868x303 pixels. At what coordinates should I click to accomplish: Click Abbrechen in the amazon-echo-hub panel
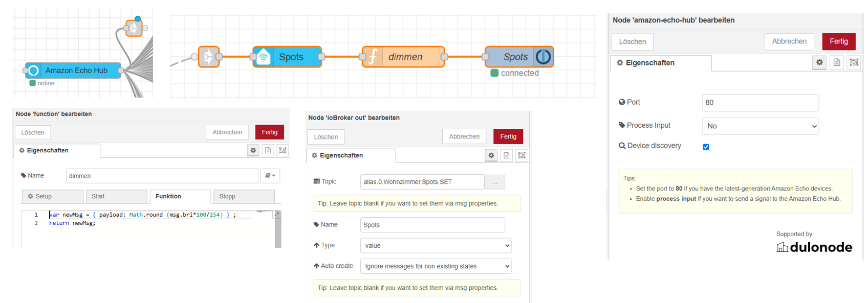(x=789, y=41)
